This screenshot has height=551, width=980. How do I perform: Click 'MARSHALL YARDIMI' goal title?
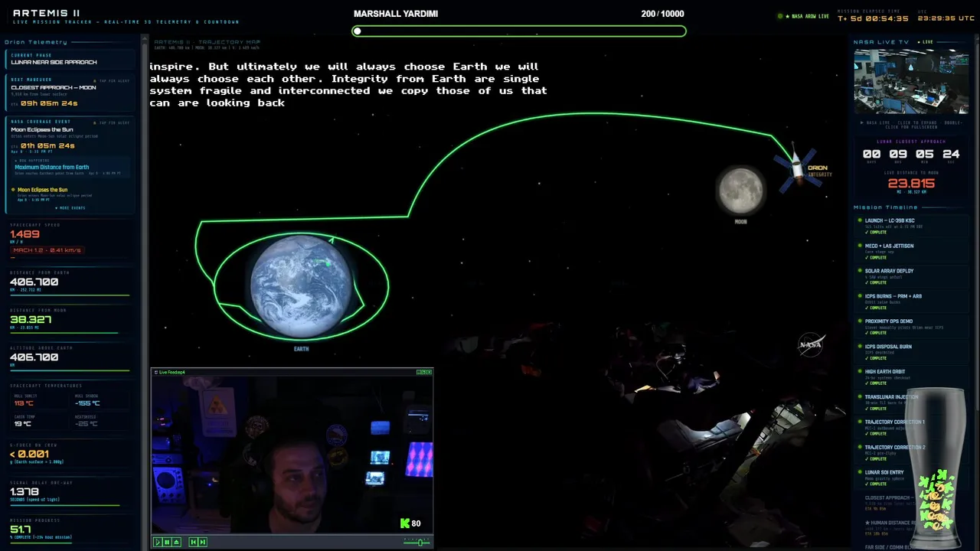click(396, 14)
